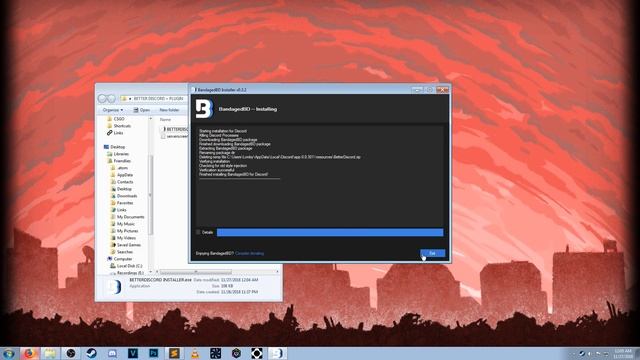The height and width of the screenshot is (360, 640).
Task: Open Firefox from the taskbar
Action: pyautogui.click(x=29, y=353)
